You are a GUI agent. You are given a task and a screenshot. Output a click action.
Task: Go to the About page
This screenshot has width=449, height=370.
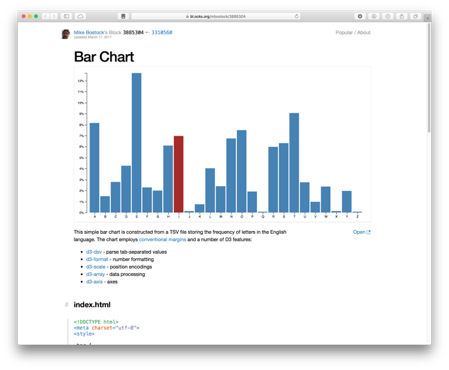click(364, 32)
